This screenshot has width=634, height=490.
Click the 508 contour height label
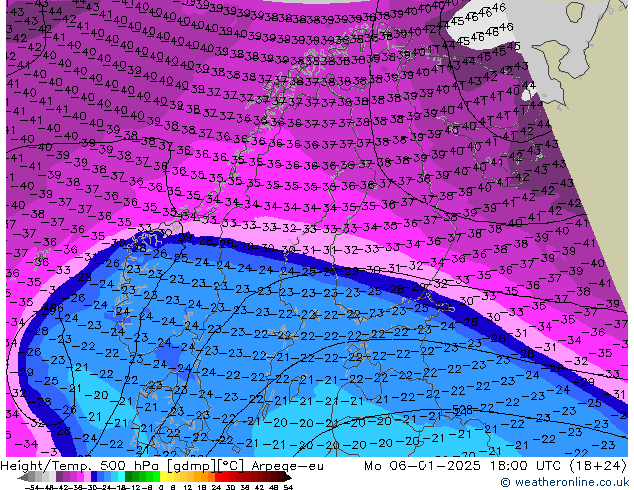(462, 410)
